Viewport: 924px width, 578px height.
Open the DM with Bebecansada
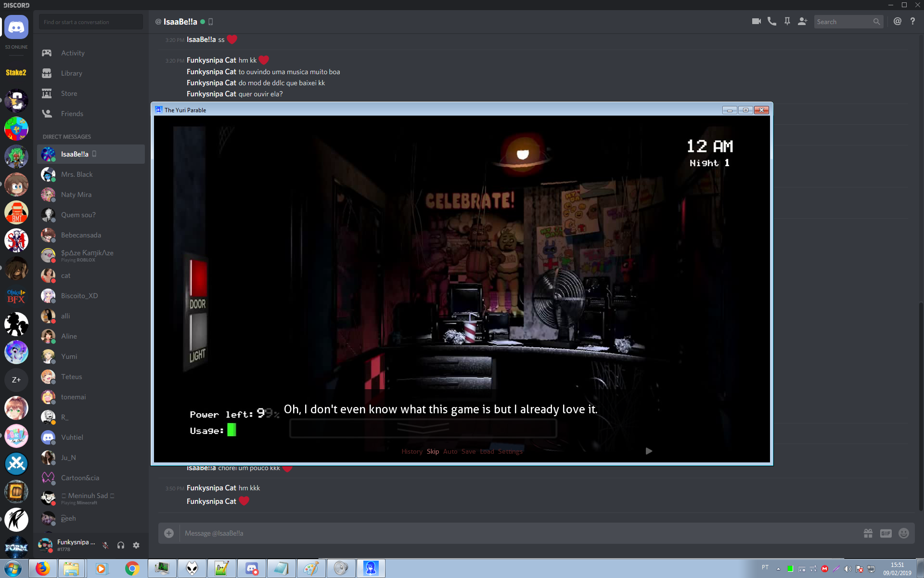pos(91,235)
